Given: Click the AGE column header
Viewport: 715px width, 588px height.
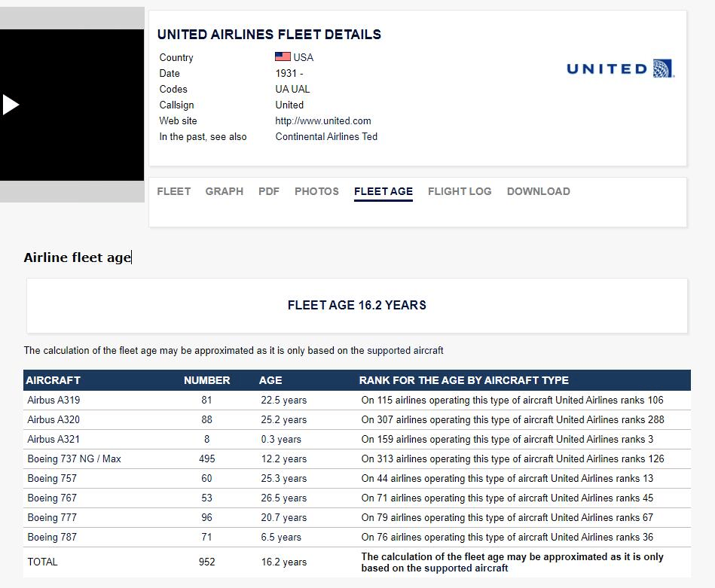Looking at the screenshot, I should (270, 380).
